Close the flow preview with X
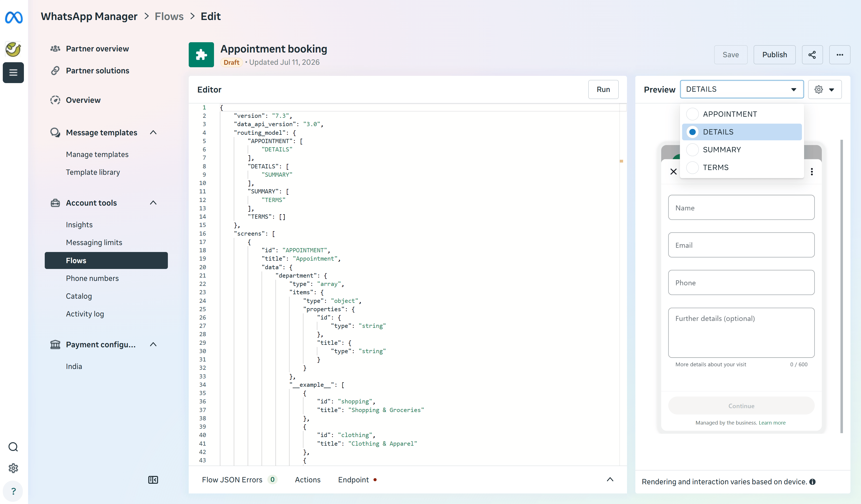Screen dimensions: 861x504 (673, 171)
